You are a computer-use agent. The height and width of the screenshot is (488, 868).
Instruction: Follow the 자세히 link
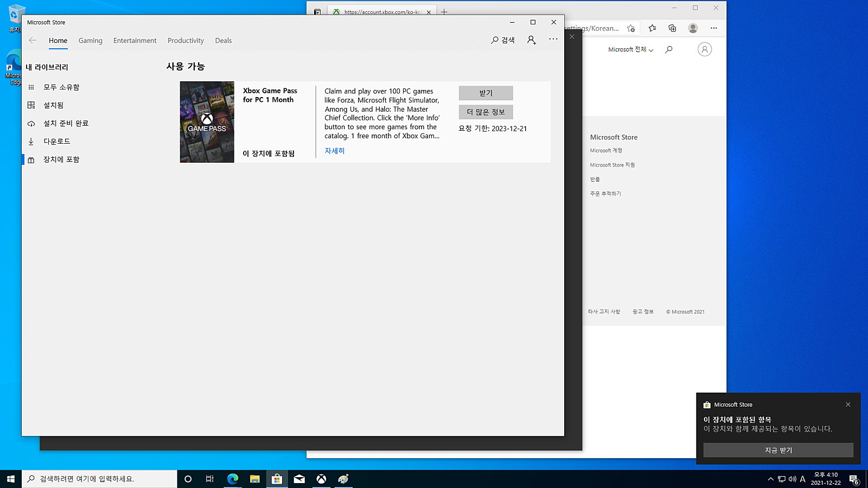tap(335, 151)
